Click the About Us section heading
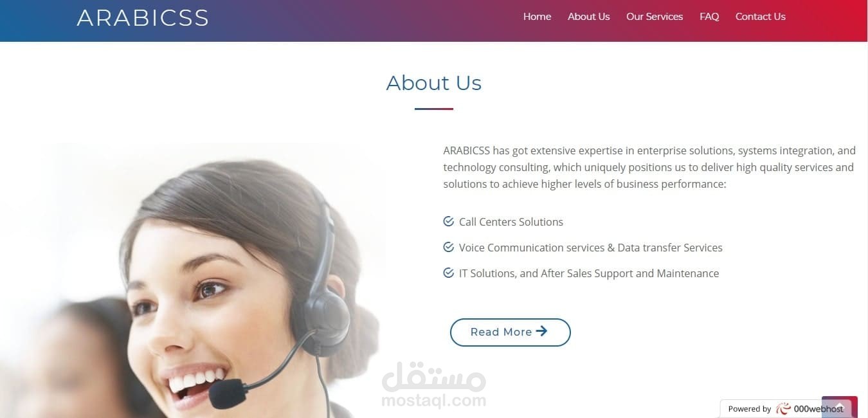 [x=434, y=83]
